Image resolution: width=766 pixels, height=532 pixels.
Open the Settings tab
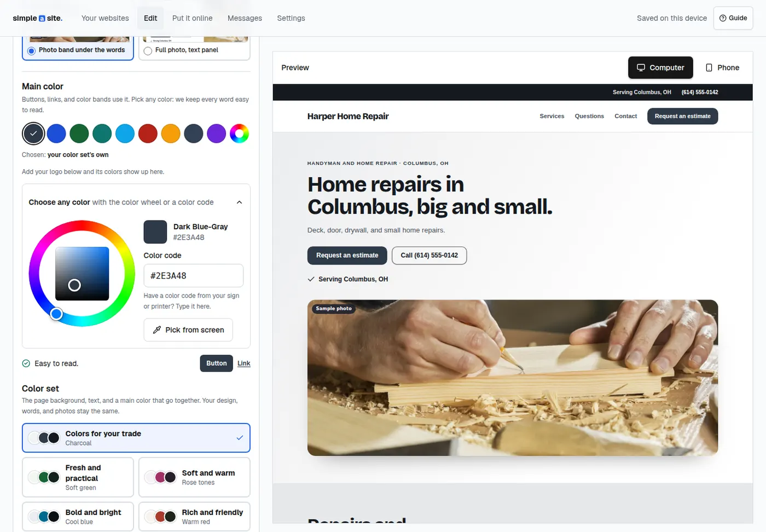tap(291, 18)
